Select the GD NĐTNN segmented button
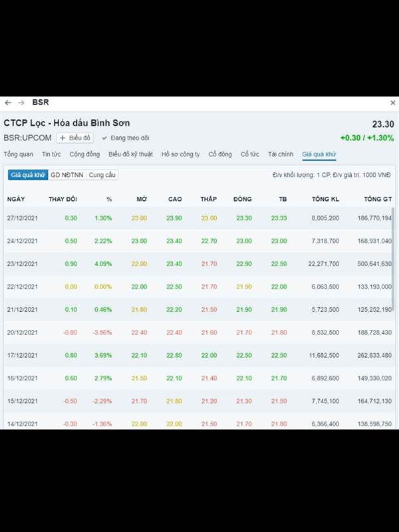Viewport: 399px width, 532px height. [67, 175]
